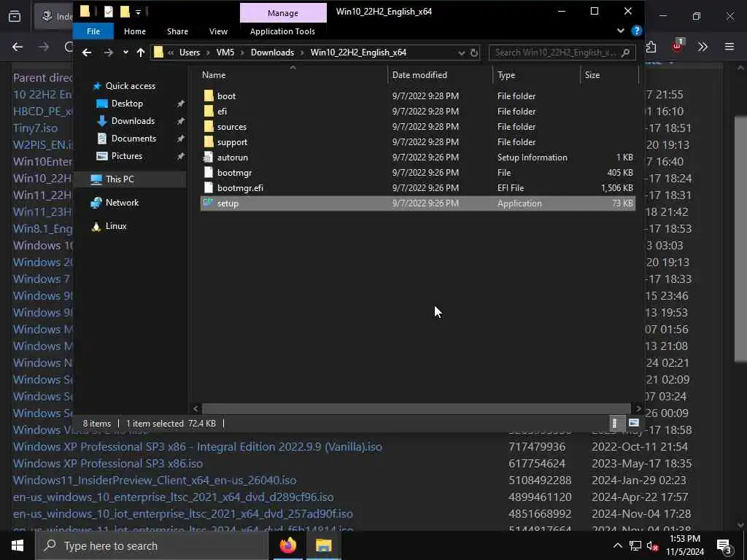
Task: Go back in Explorer navigation
Action: pos(87,52)
